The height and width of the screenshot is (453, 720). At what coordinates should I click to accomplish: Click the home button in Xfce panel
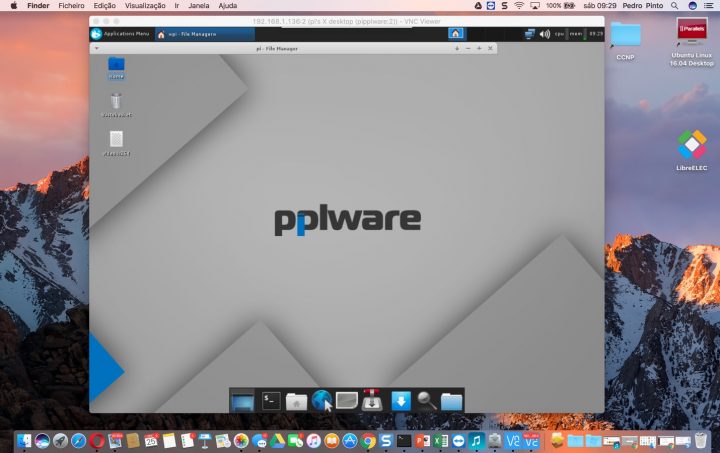(x=456, y=34)
